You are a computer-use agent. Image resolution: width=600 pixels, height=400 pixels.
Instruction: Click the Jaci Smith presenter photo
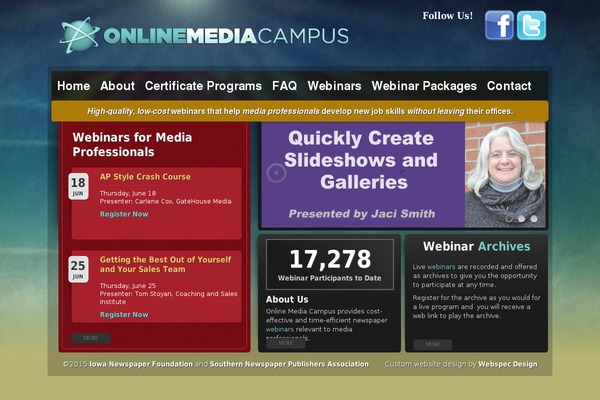coord(505,175)
